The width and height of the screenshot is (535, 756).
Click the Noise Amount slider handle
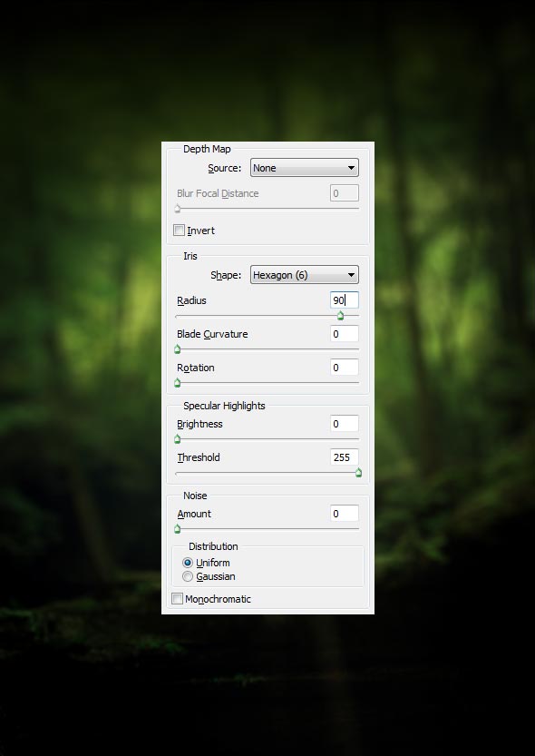[177, 529]
